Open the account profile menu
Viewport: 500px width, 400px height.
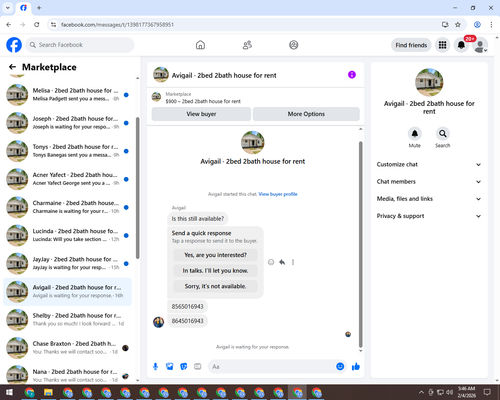[x=480, y=45]
